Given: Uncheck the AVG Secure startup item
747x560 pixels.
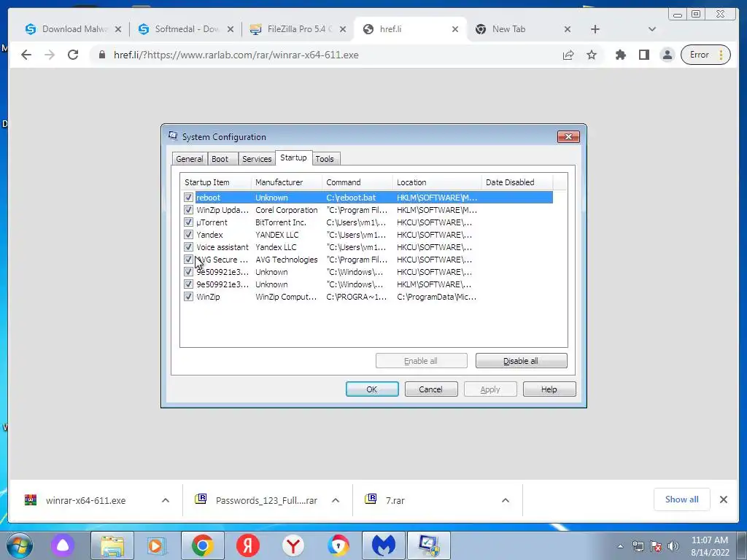Looking at the screenshot, I should [x=188, y=259].
